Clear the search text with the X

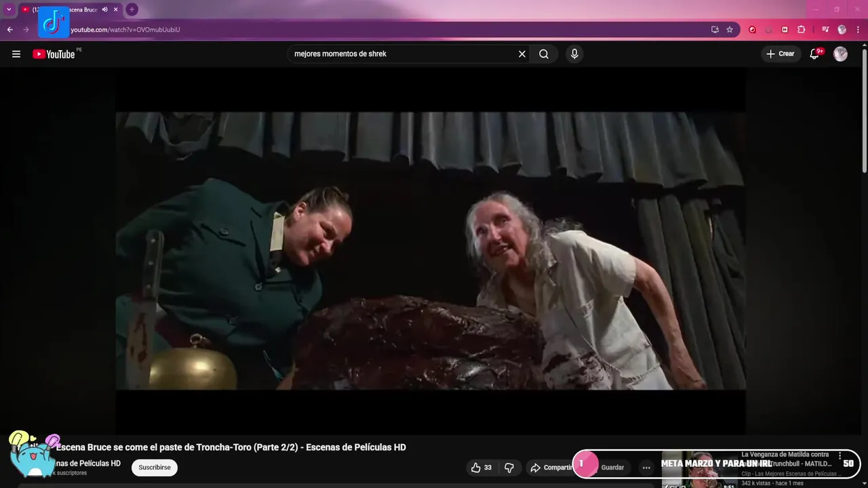[522, 54]
